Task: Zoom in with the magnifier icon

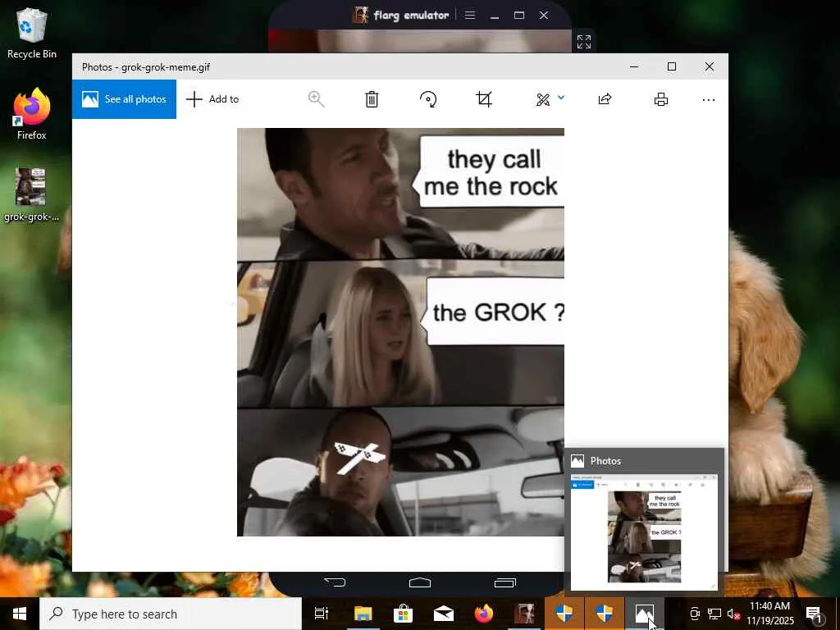Action: 316,99
